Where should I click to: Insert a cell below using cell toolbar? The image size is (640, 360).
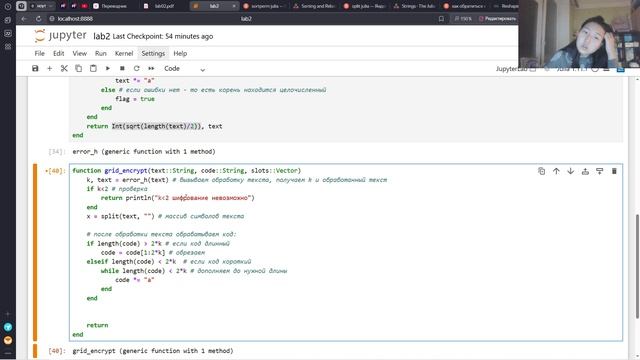[600, 171]
